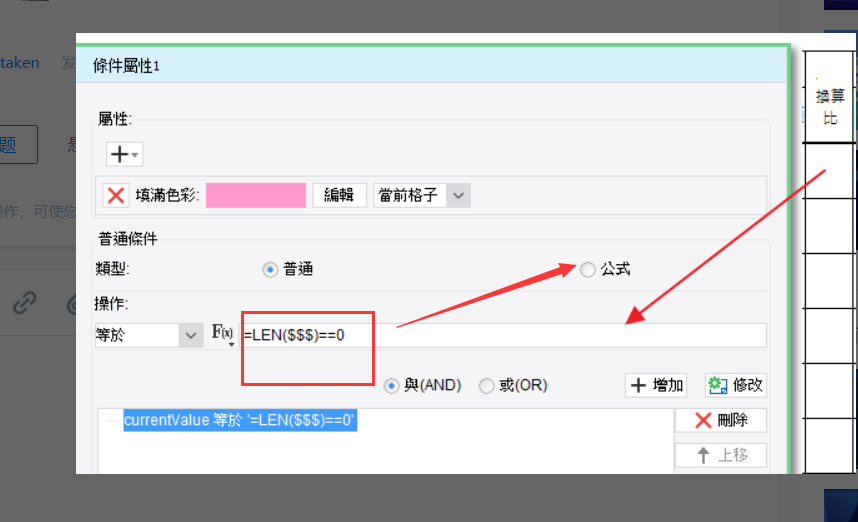Viewport: 858px width, 522px height.
Task: Choose the 與(AND) radio option
Action: point(391,386)
